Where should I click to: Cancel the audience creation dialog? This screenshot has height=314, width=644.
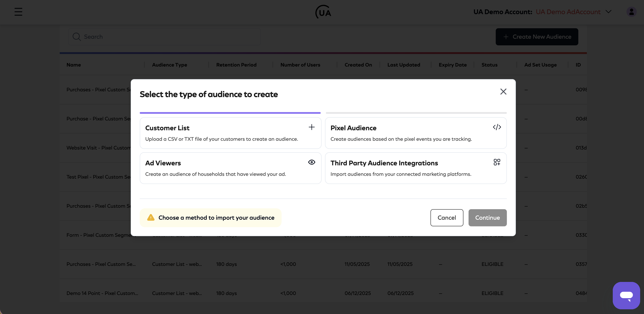point(447,218)
